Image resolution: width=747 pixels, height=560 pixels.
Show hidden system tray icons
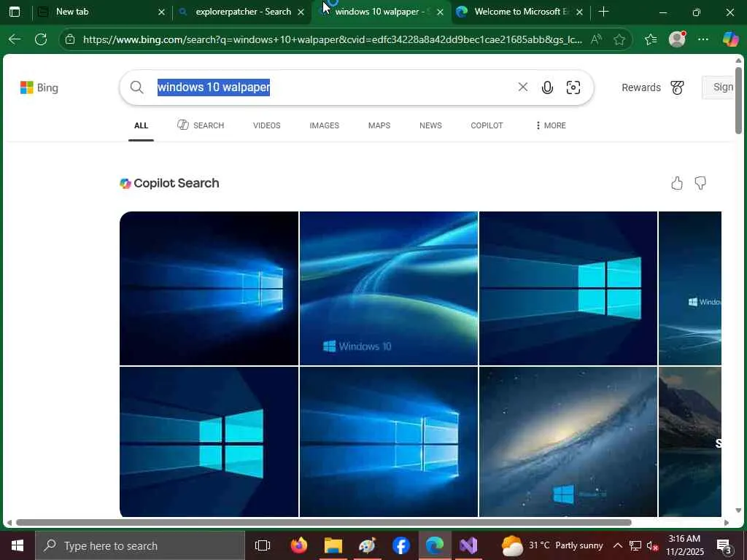click(617, 545)
